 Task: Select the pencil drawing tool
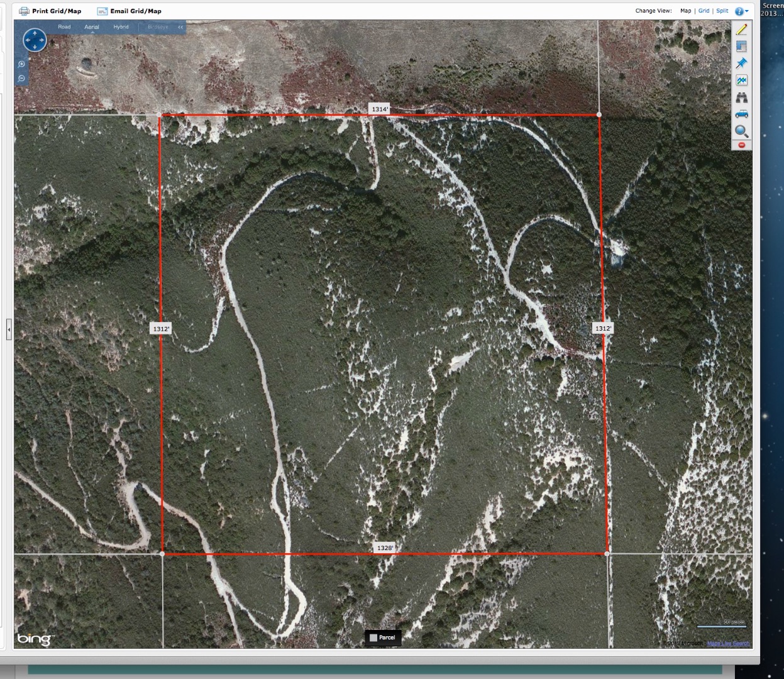coord(742,29)
